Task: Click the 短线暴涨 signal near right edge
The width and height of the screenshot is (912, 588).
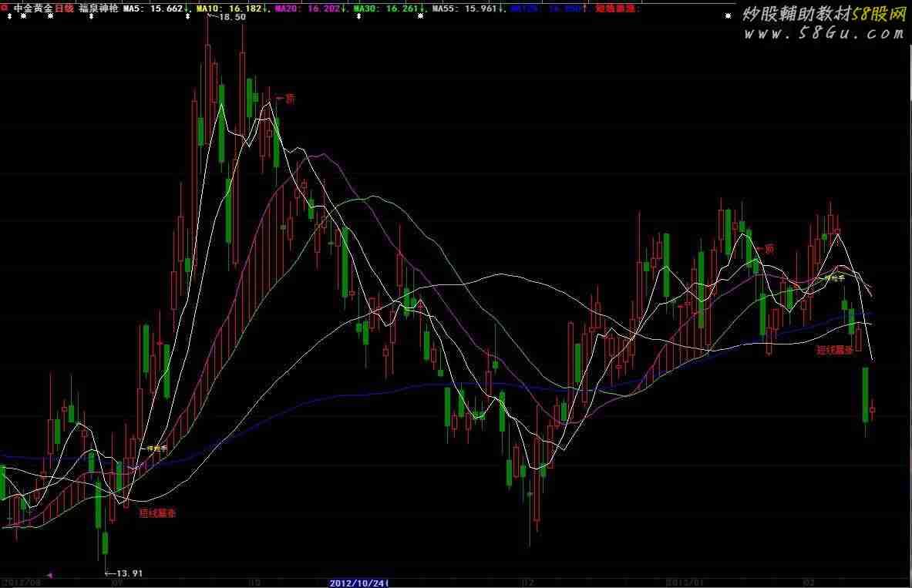Action: coord(835,350)
